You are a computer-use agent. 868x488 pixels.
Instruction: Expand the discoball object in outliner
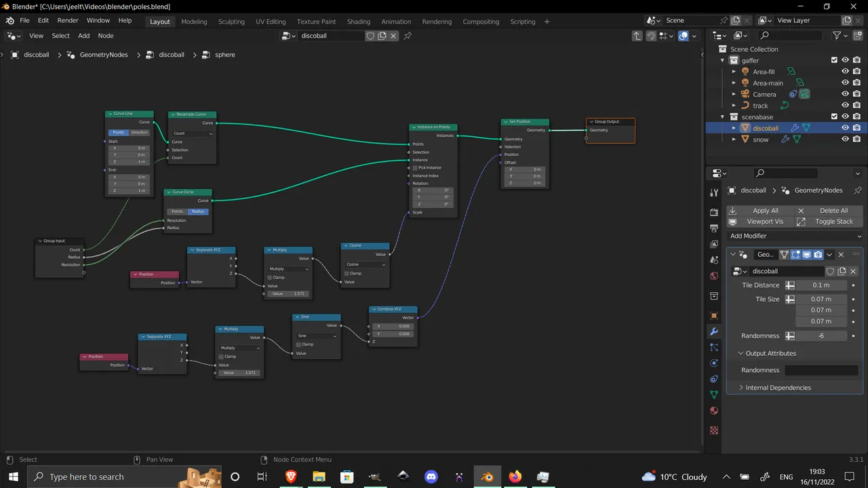tap(734, 128)
